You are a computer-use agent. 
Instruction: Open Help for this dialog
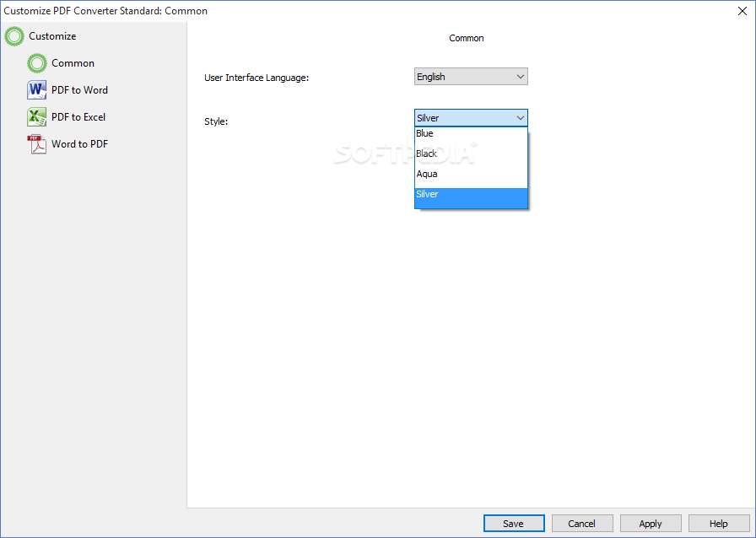pos(719,524)
